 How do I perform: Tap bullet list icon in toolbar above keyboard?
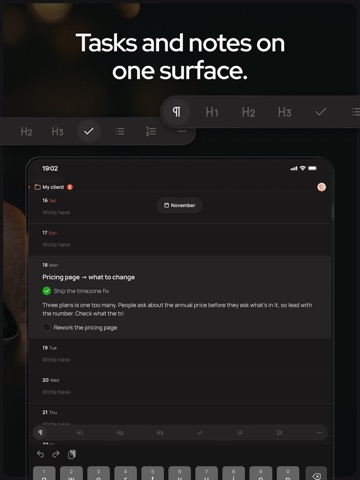tap(240, 433)
